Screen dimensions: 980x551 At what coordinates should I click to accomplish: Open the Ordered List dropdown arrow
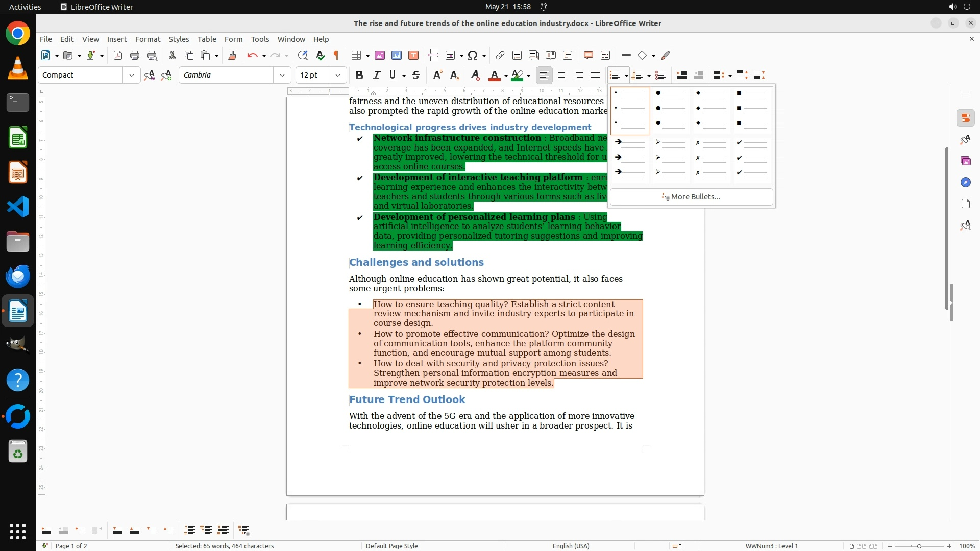click(648, 76)
